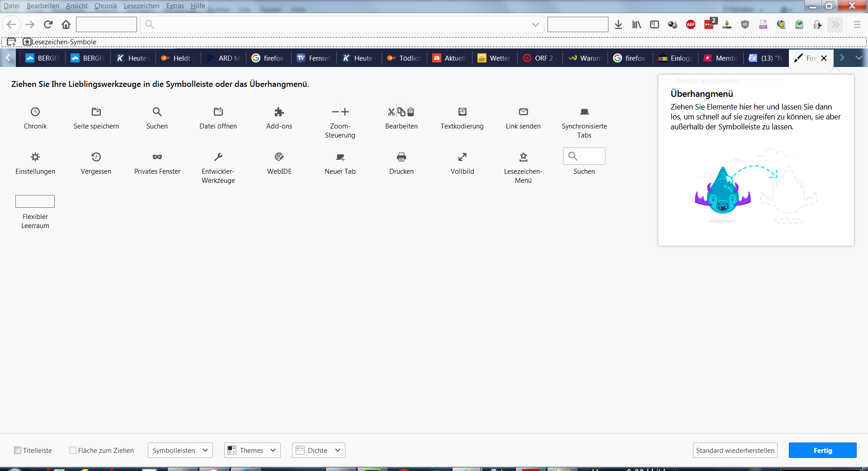Switch to the Tödlich tab
This screenshot has height=471, width=868.
pyautogui.click(x=404, y=58)
